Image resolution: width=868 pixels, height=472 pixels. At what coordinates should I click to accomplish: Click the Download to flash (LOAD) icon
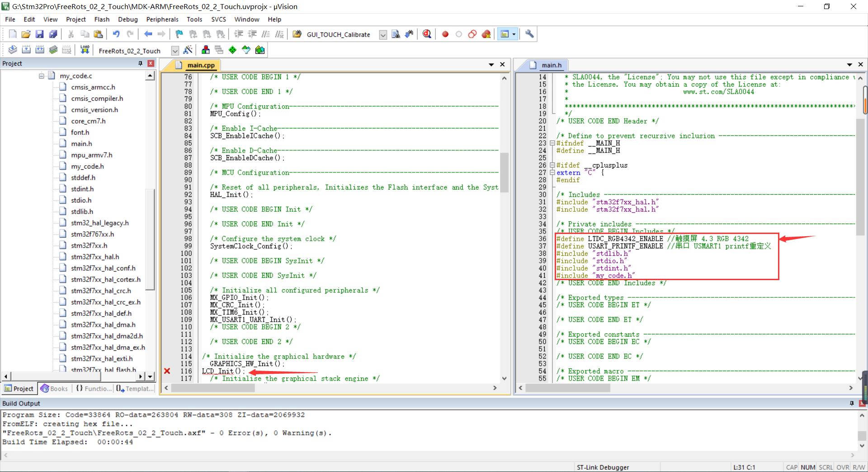pos(85,50)
